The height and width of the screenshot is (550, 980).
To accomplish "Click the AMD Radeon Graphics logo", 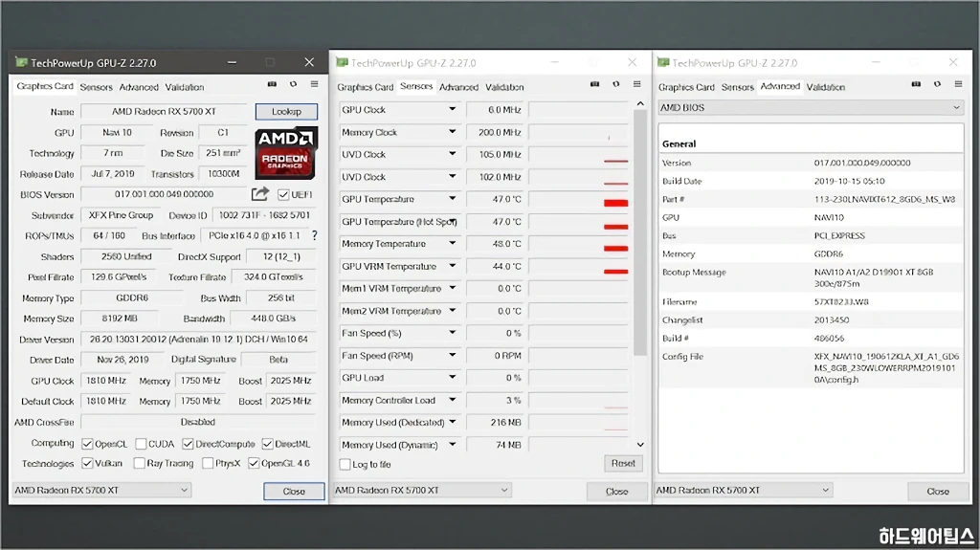I will click(286, 152).
